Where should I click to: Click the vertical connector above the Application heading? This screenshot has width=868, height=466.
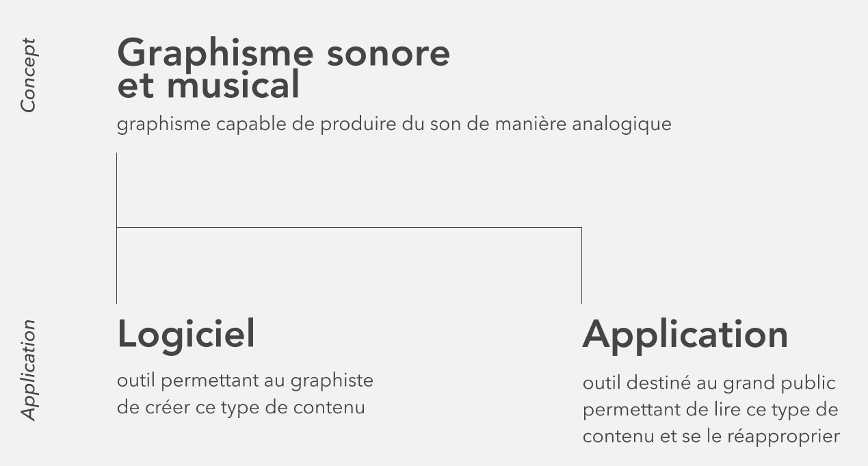(581, 267)
